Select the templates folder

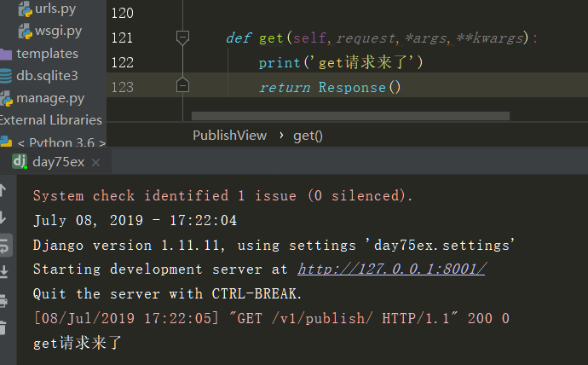coord(47,53)
